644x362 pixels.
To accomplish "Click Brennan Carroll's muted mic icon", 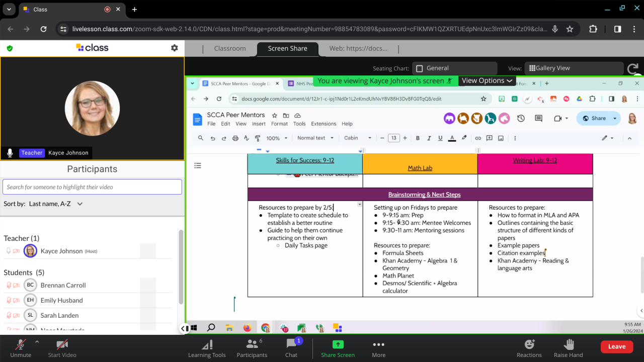I will tap(9, 285).
